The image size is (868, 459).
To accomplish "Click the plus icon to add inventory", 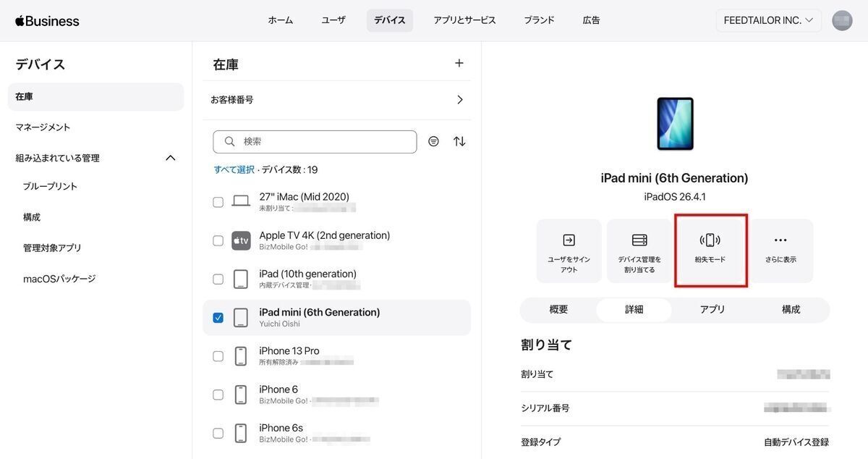I will coord(459,64).
